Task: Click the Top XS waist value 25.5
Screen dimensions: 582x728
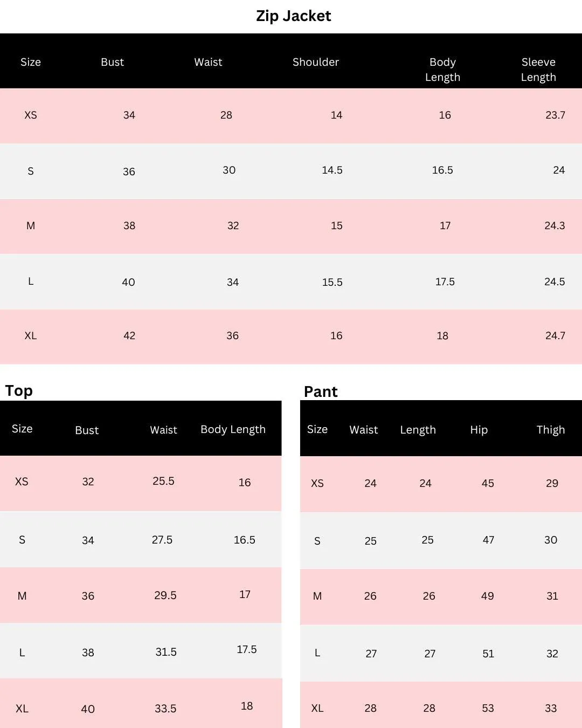Action: pyautogui.click(x=163, y=481)
